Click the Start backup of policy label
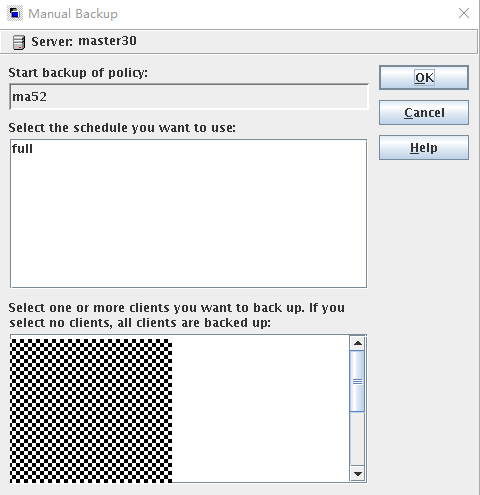 click(x=78, y=73)
